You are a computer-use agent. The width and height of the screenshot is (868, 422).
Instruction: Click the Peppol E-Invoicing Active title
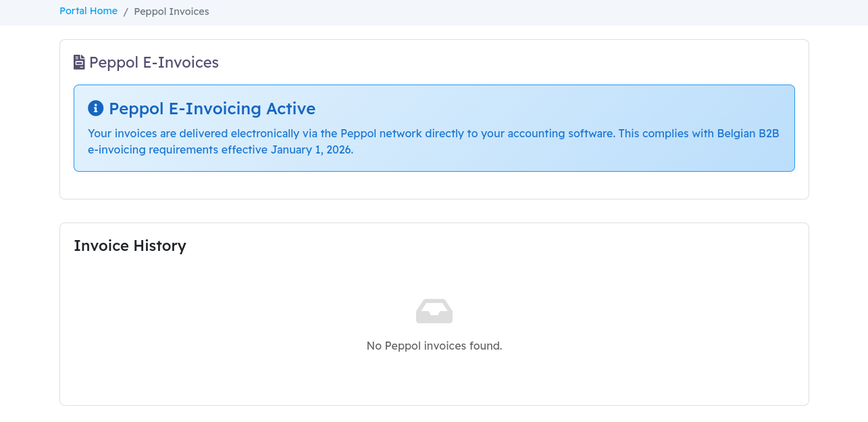coord(211,108)
